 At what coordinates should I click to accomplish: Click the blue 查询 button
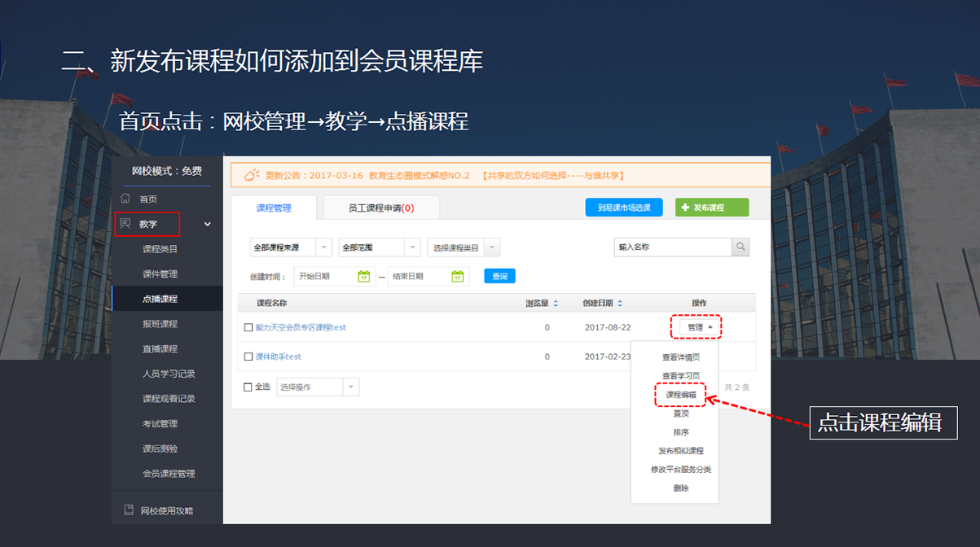pos(499,276)
